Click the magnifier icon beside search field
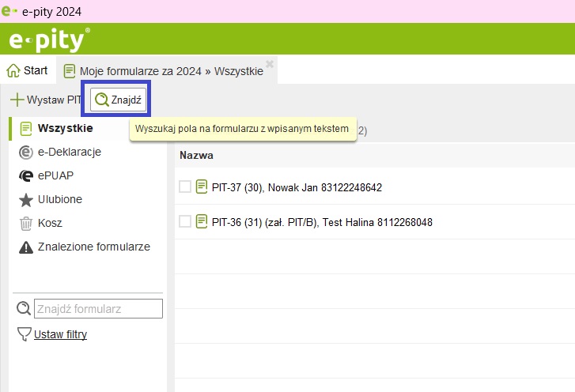 tap(24, 309)
